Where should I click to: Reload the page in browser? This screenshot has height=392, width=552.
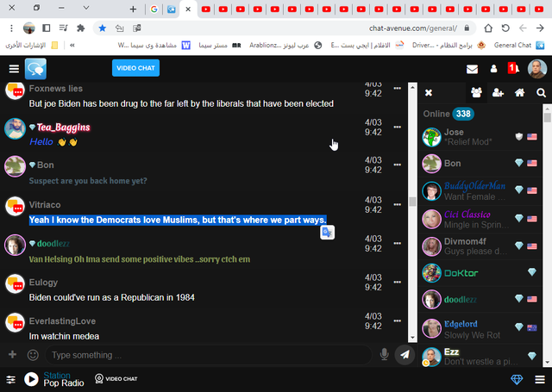(x=505, y=28)
